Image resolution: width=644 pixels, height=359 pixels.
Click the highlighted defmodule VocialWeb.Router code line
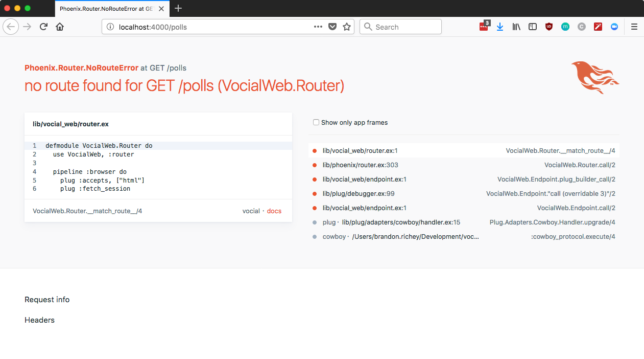click(x=158, y=146)
